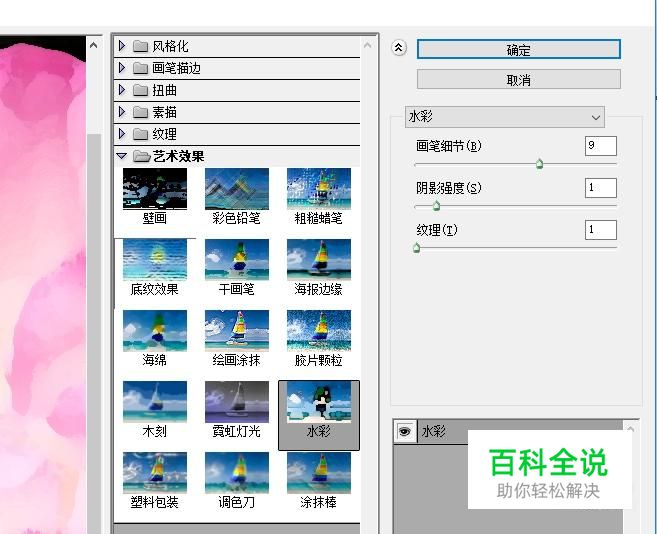This screenshot has height=534, width=657.
Task: Click the 风格化 folder icon
Action: (x=141, y=46)
